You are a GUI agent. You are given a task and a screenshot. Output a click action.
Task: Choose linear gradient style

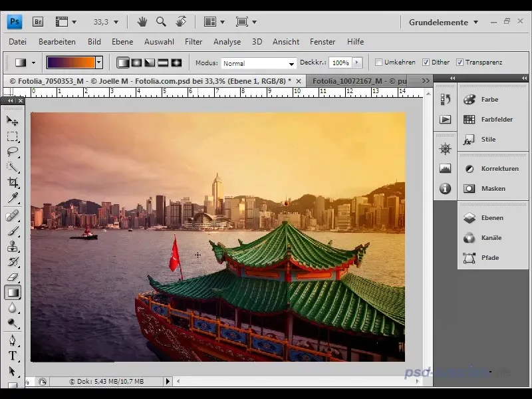[x=123, y=63]
